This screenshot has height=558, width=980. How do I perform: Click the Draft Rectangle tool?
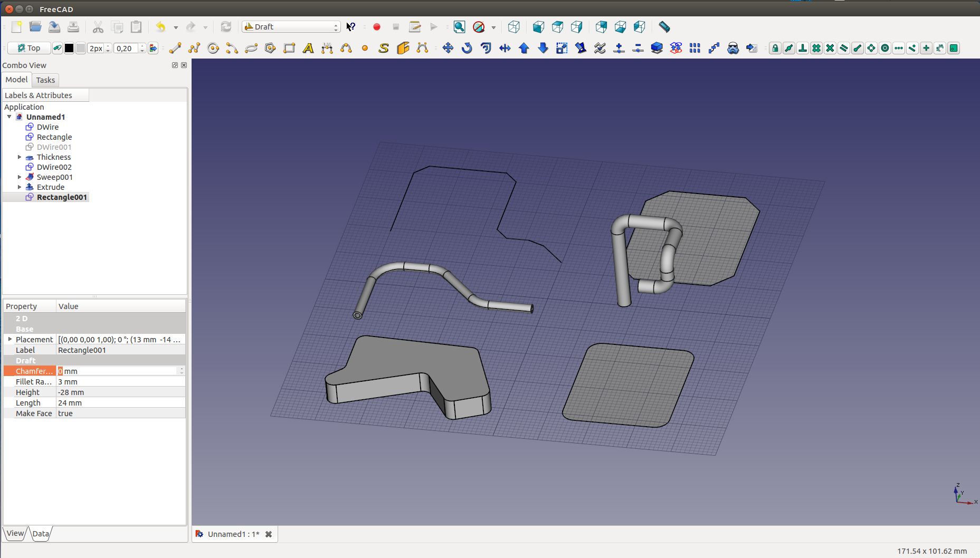289,49
